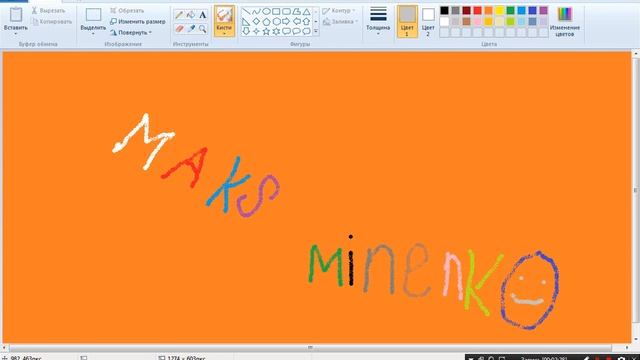Select the Pencil tool

pyautogui.click(x=179, y=16)
